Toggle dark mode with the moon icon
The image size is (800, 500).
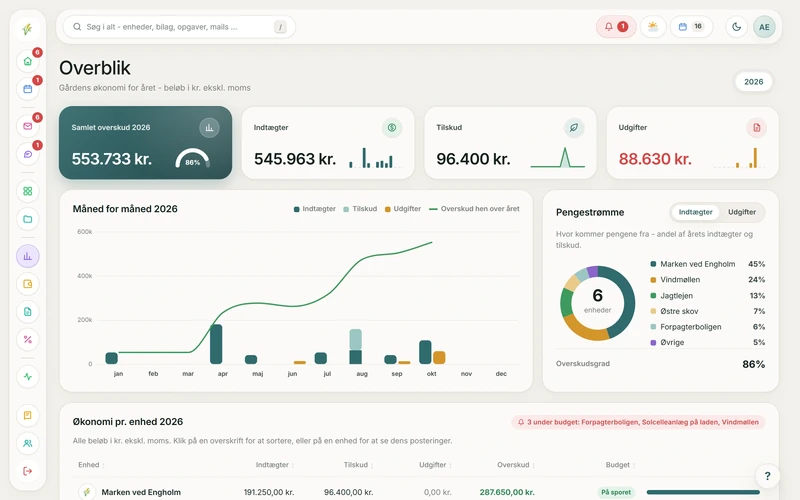[x=736, y=27]
